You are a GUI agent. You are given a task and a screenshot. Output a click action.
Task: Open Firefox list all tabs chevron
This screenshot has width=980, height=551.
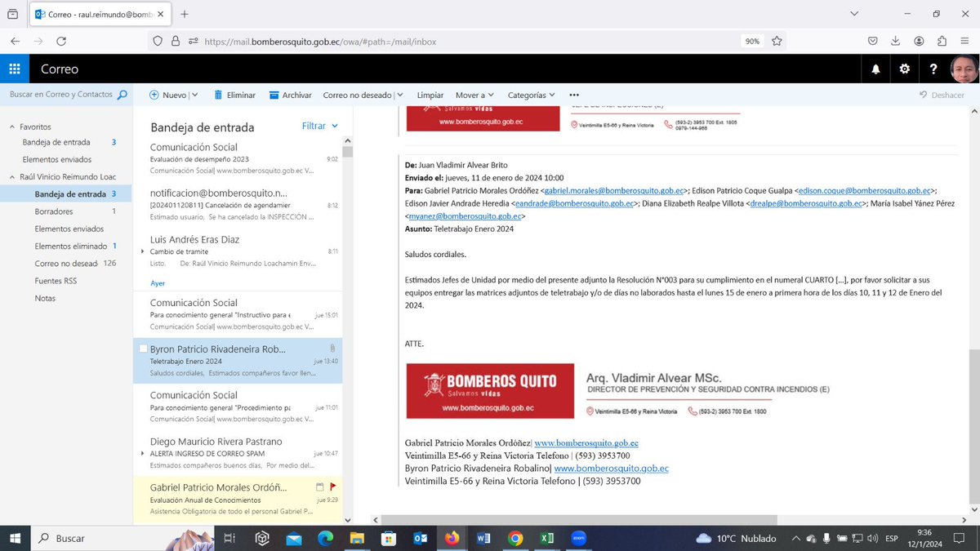coord(853,14)
